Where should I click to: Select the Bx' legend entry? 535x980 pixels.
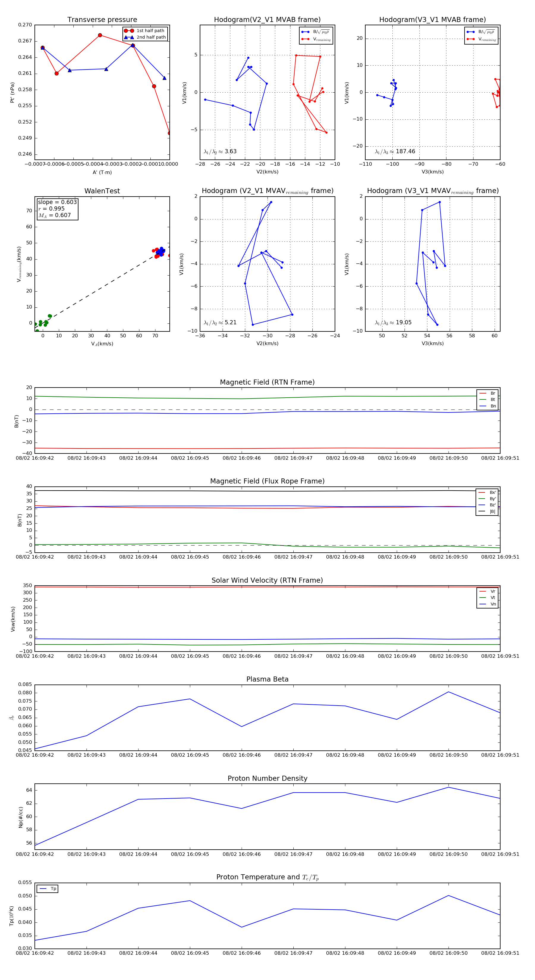487,492
